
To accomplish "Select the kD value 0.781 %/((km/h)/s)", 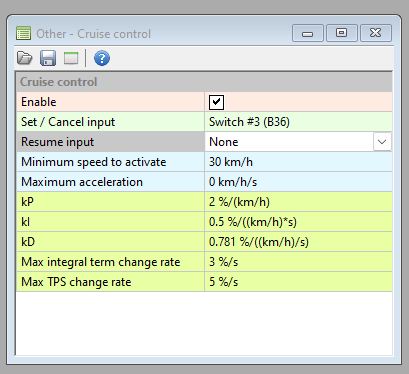I will [x=298, y=242].
